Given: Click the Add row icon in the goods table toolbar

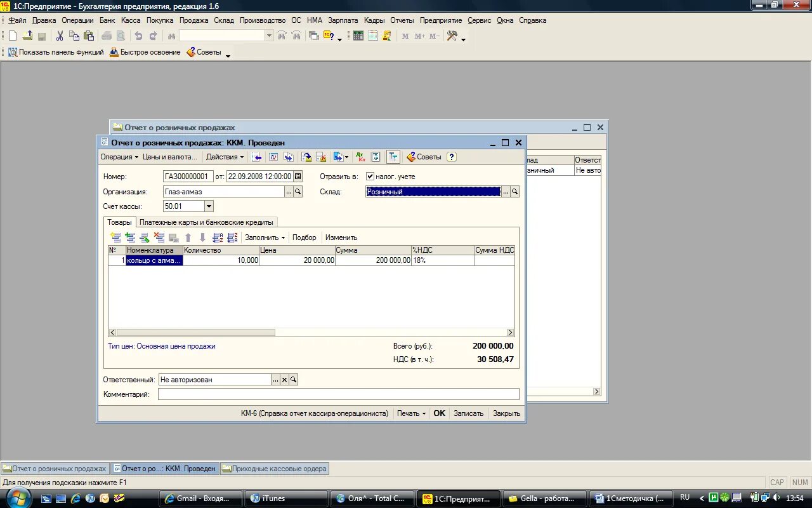Looking at the screenshot, I should pyautogui.click(x=115, y=237).
